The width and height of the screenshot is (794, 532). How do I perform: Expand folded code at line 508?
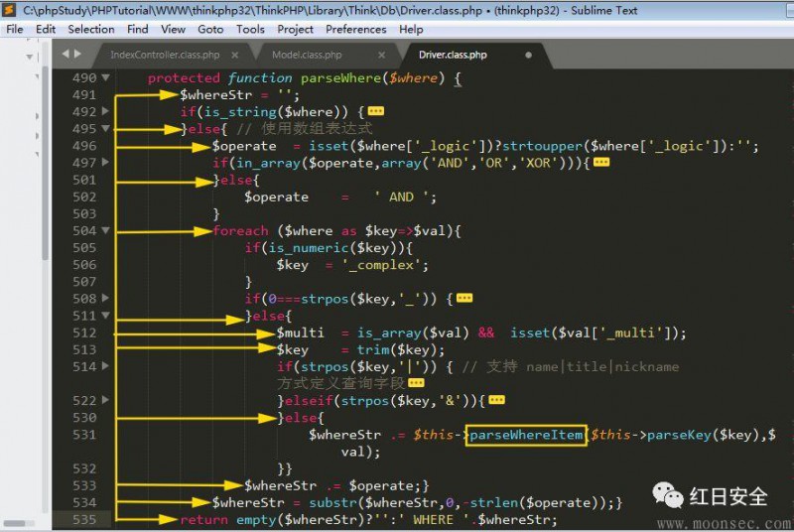(x=105, y=298)
